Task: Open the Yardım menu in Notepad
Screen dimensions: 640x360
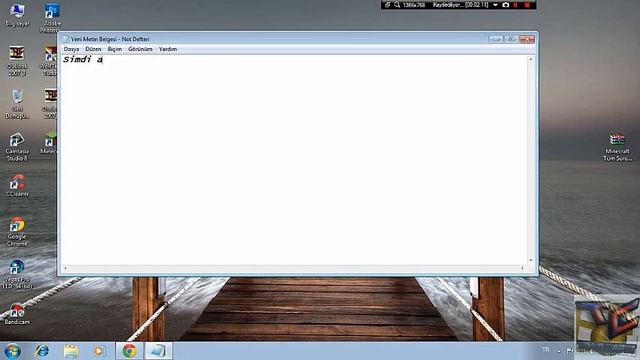Action: [168, 49]
